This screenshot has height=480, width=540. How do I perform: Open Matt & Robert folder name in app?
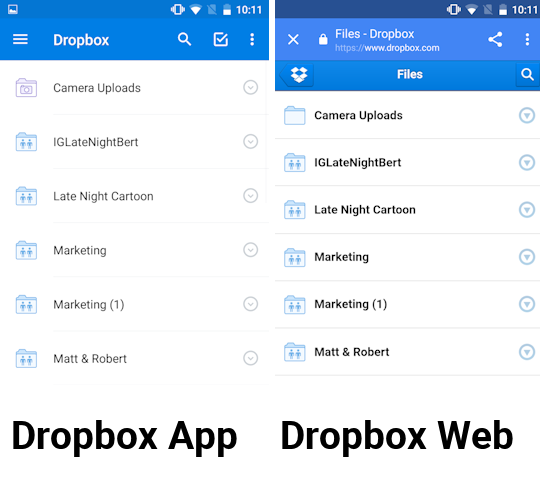tap(90, 359)
